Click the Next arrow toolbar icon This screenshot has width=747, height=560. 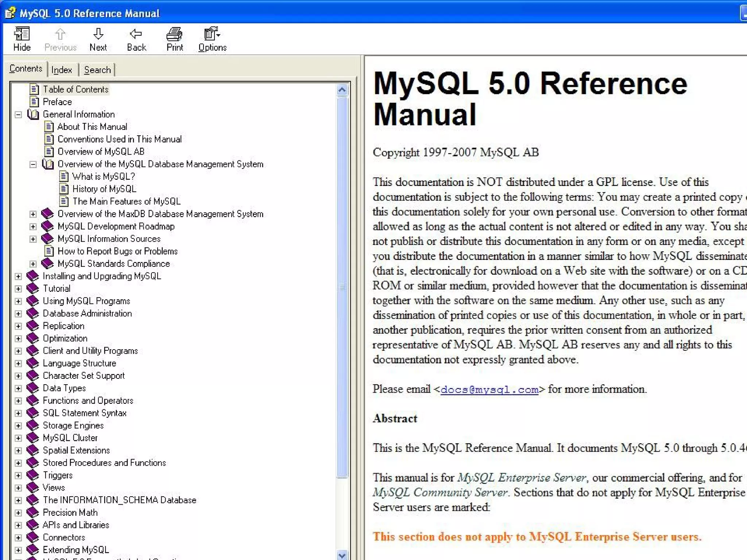(98, 34)
